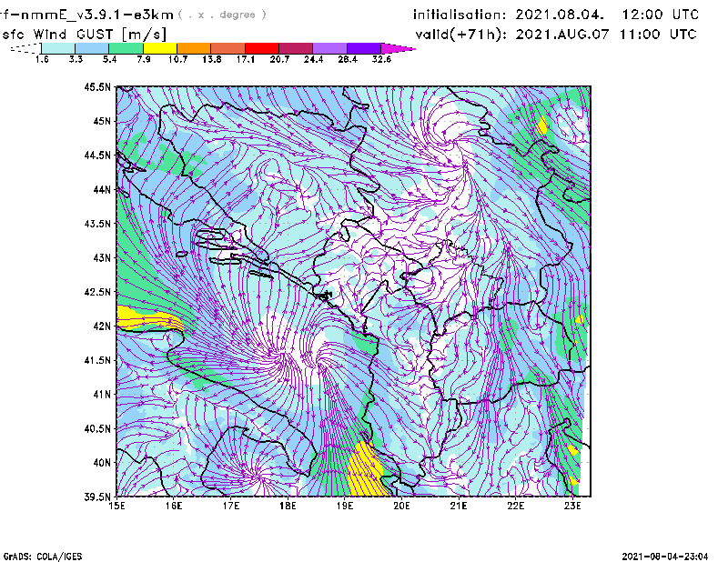Select the yellow 7.9–10.7 legend swatch
Viewport: 728px width, 562px height.
point(160,48)
